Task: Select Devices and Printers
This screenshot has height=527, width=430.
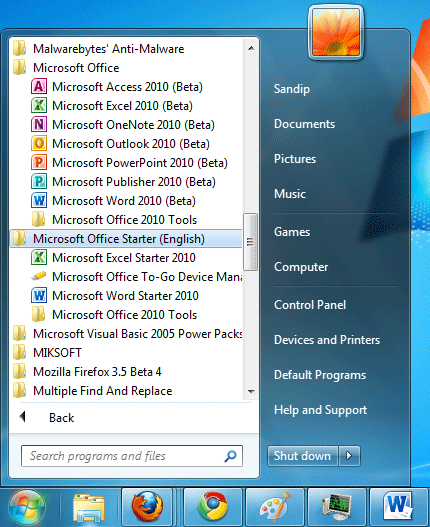Action: click(x=327, y=340)
